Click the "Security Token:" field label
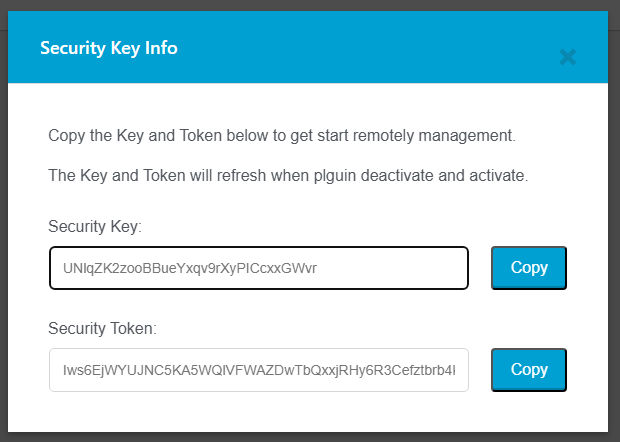The image size is (620, 442). pos(103,327)
